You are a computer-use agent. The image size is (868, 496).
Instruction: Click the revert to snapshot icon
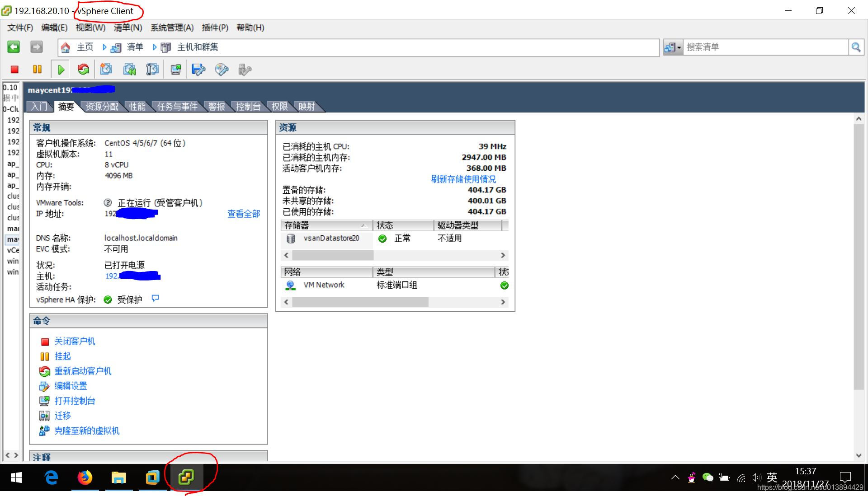pyautogui.click(x=129, y=69)
